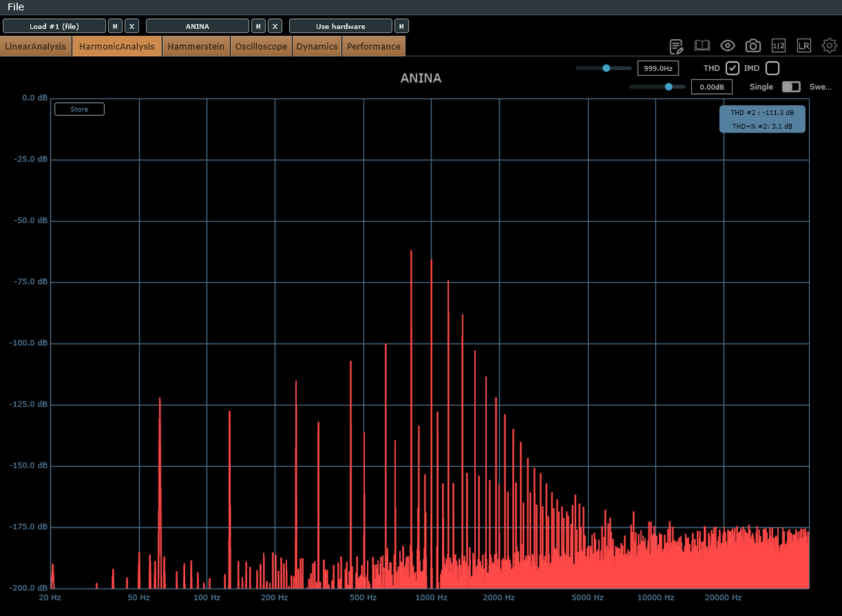Click the THD readout info box

(x=763, y=119)
